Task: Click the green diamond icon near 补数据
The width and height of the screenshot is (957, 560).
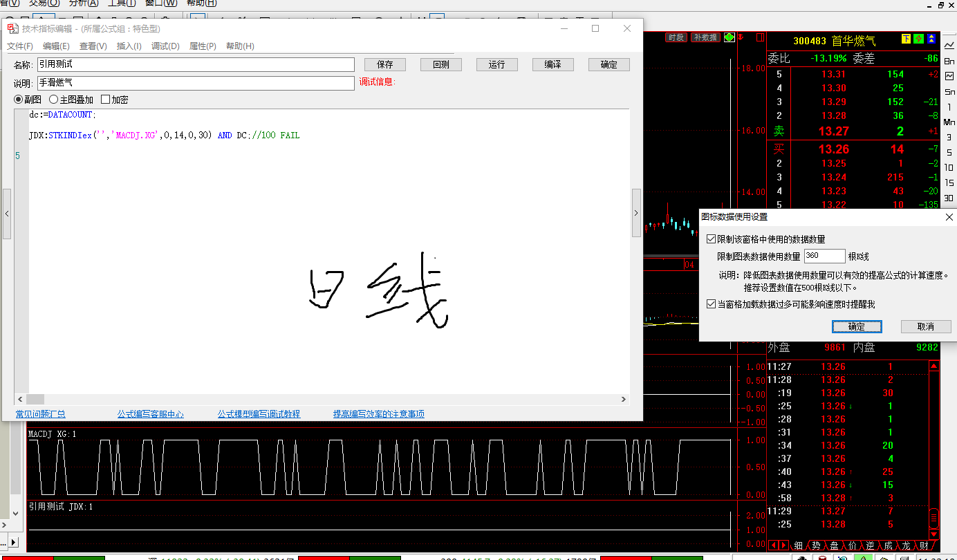Action: click(x=730, y=37)
